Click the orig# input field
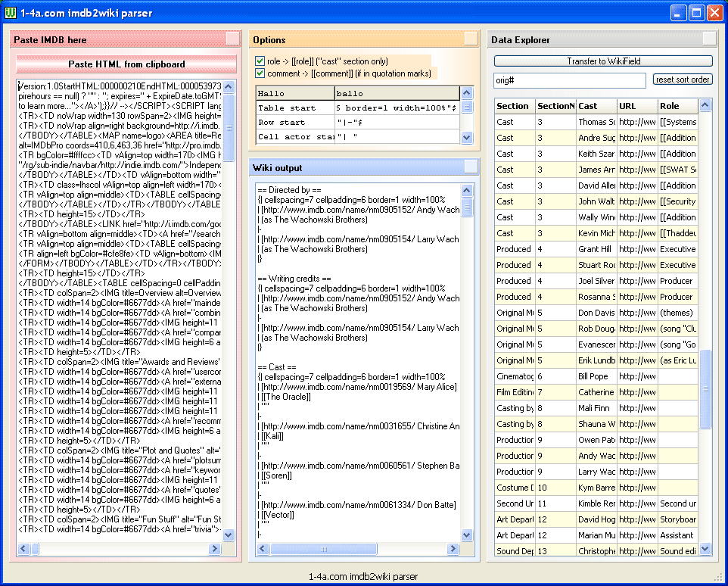The width and height of the screenshot is (728, 586). (570, 80)
